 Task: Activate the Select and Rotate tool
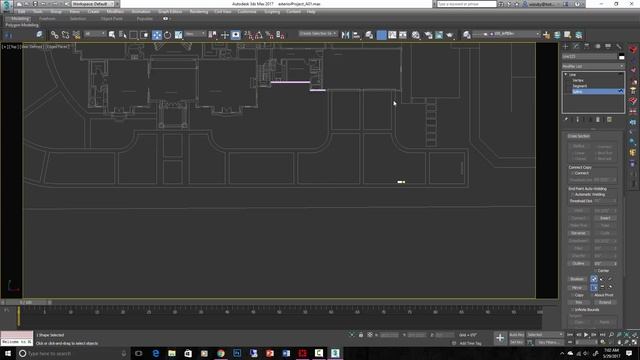167,35
